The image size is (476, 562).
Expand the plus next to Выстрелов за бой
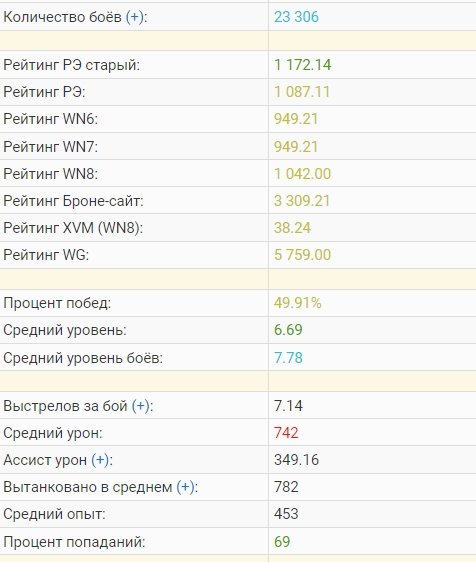tap(141, 406)
